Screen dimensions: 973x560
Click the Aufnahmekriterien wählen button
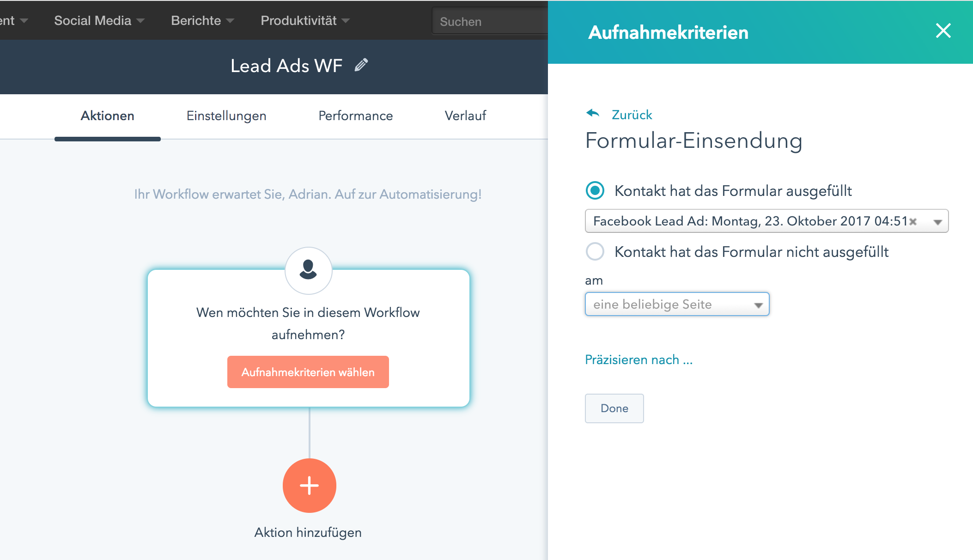[308, 372]
